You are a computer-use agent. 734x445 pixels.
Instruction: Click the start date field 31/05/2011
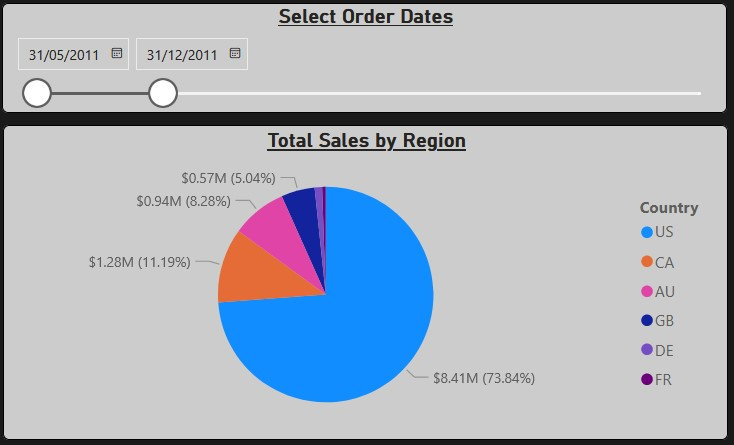(x=64, y=55)
